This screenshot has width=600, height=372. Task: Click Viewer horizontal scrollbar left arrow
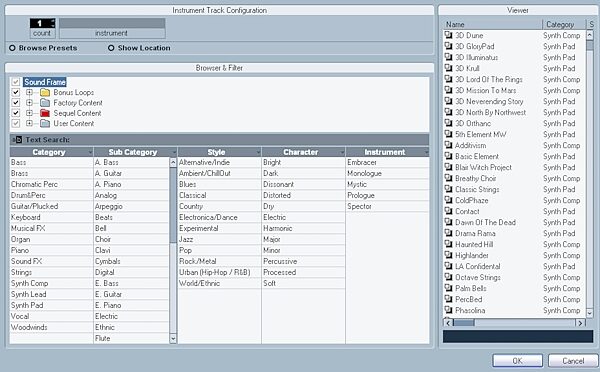pyautogui.click(x=448, y=323)
